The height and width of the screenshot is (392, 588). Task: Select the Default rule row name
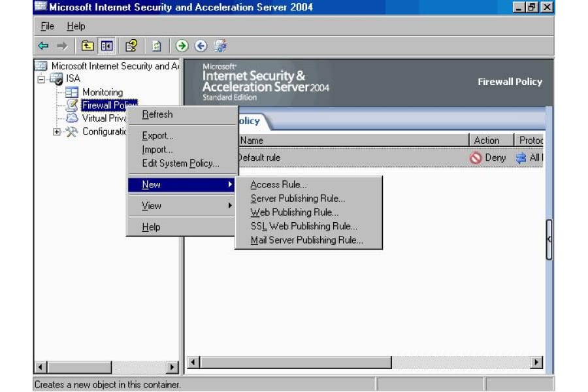259,158
